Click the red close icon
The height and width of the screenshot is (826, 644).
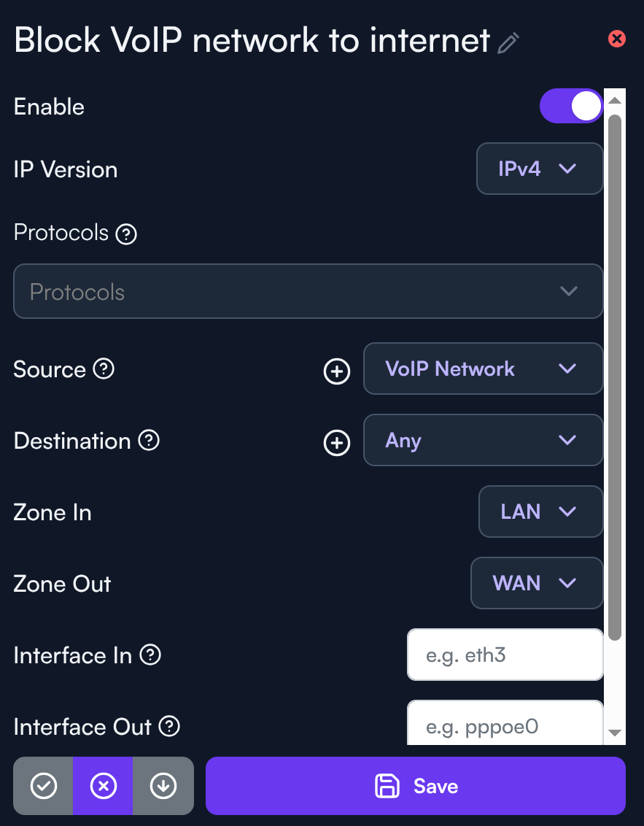(616, 39)
